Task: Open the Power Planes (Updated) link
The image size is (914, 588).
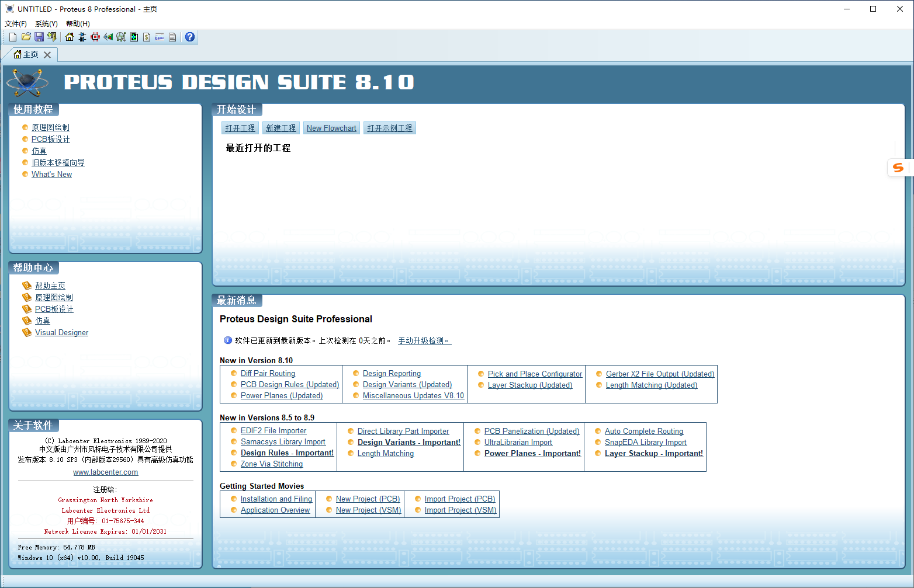Action: pos(282,395)
